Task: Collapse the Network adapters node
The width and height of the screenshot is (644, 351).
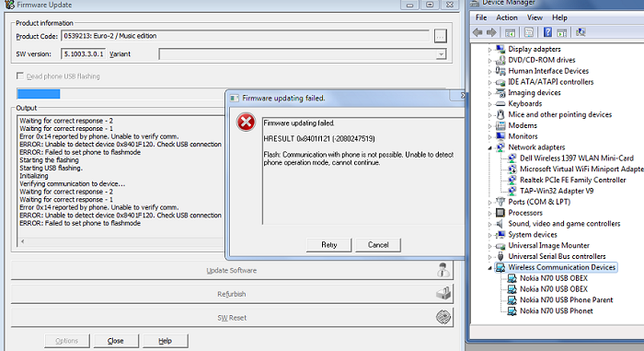Action: coord(489,147)
